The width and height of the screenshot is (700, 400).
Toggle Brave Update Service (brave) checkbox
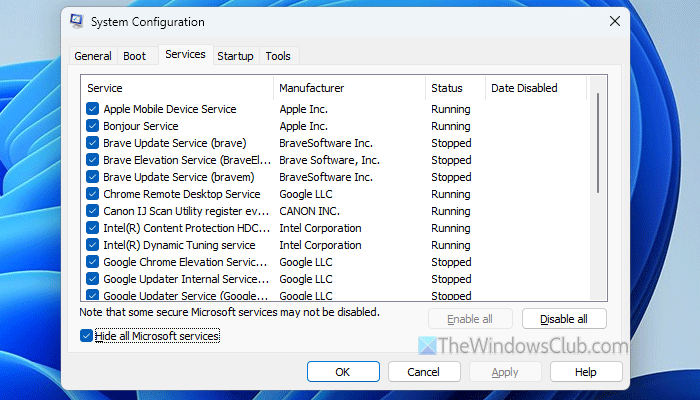pos(92,142)
